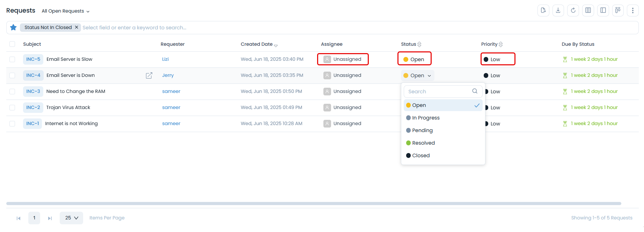Switch to split panel view icon
The image size is (644, 232).
[603, 10]
